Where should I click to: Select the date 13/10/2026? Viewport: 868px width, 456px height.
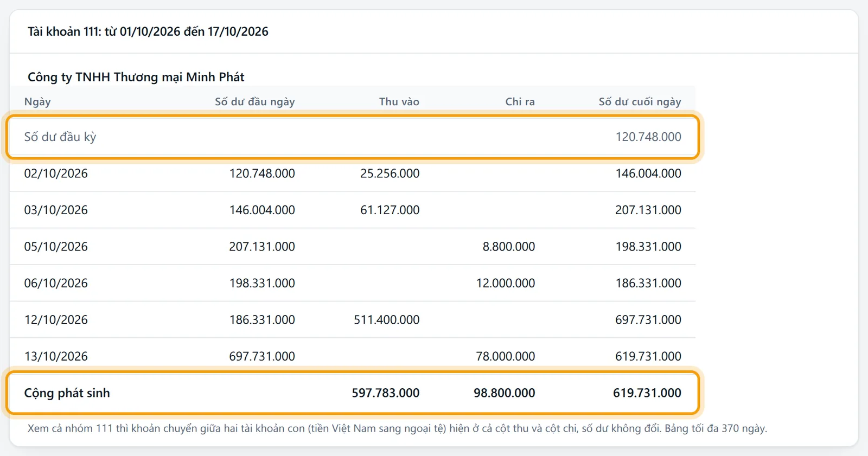pos(56,356)
